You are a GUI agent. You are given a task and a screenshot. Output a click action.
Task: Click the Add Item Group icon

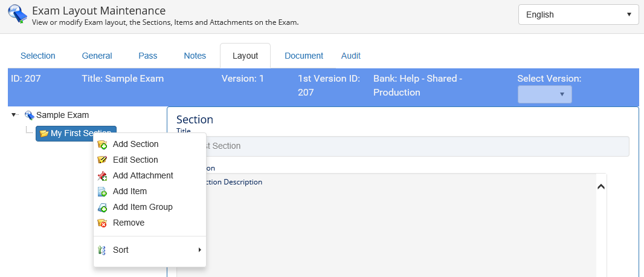point(102,207)
